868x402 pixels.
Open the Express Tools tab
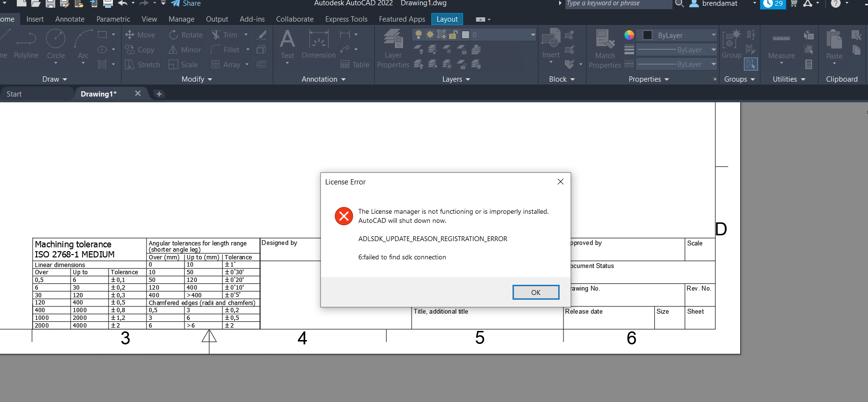346,19
